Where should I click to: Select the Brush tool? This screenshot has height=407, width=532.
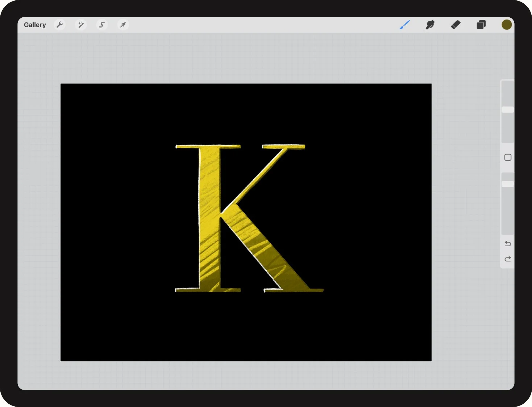tap(404, 25)
